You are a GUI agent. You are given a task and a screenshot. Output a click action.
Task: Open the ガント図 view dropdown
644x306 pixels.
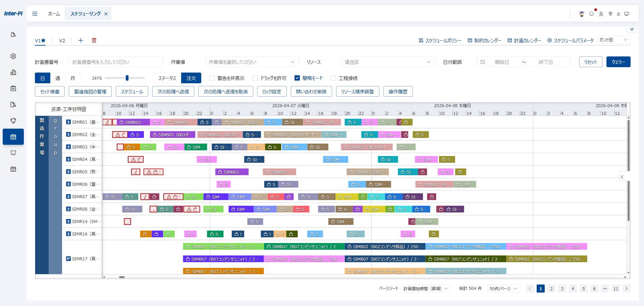pos(613,40)
